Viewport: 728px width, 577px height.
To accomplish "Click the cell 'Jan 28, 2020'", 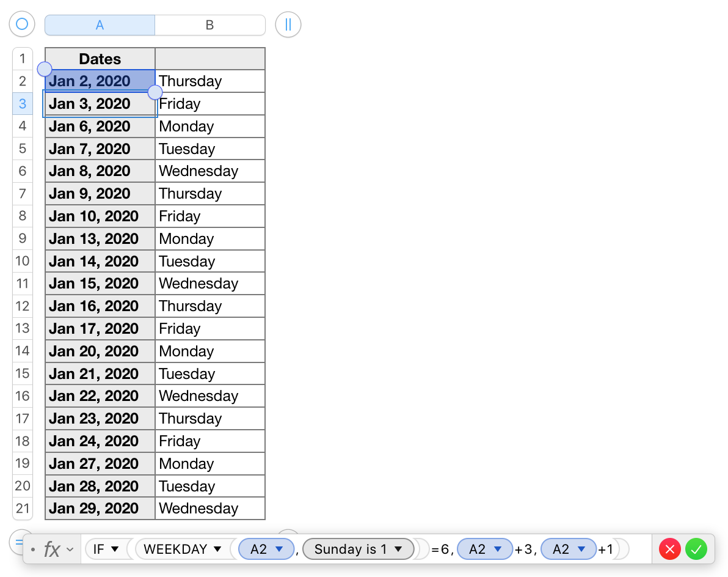I will click(100, 486).
